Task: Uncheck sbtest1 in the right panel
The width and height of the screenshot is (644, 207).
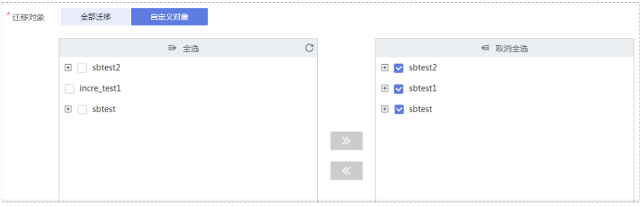Action: click(399, 89)
